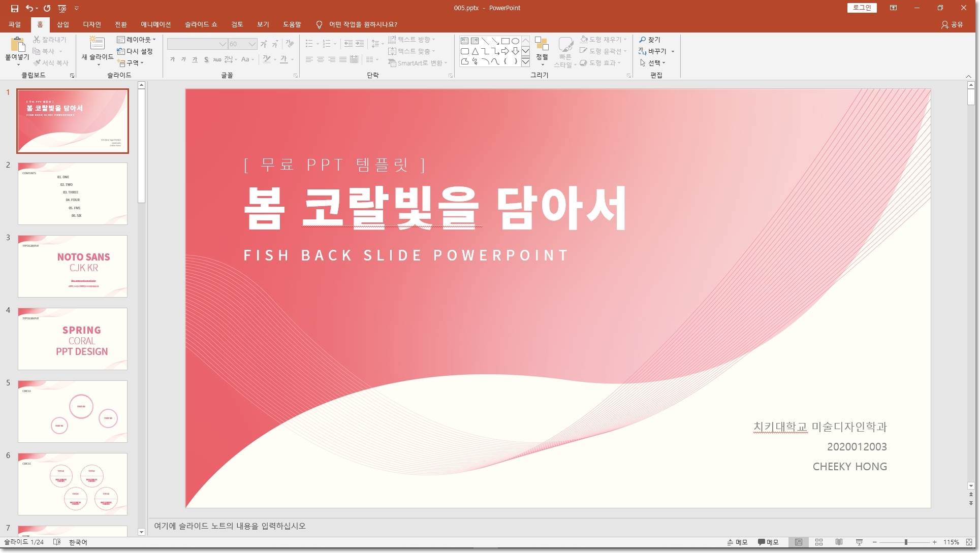
Task: Click the increase indent level icon
Action: pos(360,44)
